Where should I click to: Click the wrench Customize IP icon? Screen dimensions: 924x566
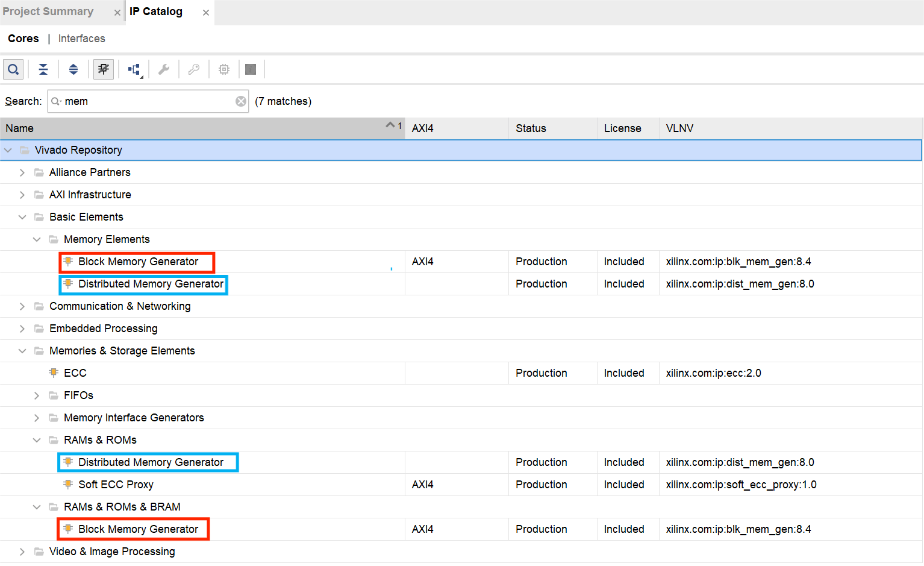pyautogui.click(x=164, y=69)
